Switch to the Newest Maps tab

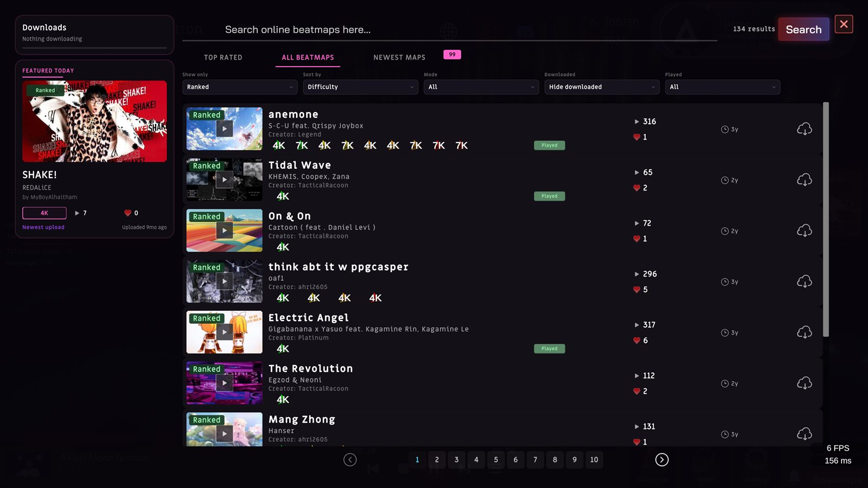point(399,57)
